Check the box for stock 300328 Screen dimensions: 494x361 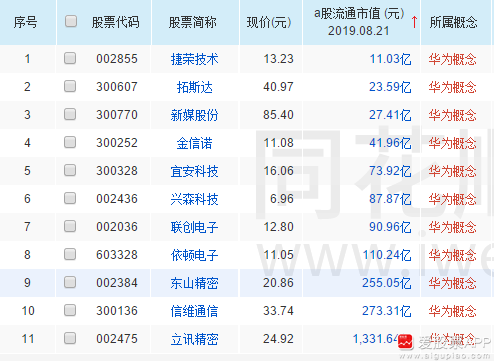tap(70, 170)
